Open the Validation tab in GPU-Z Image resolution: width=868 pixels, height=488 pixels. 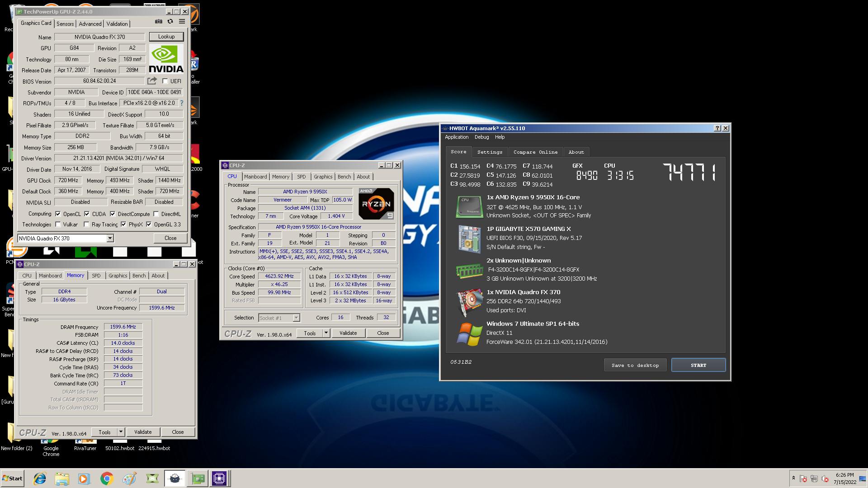coord(117,24)
